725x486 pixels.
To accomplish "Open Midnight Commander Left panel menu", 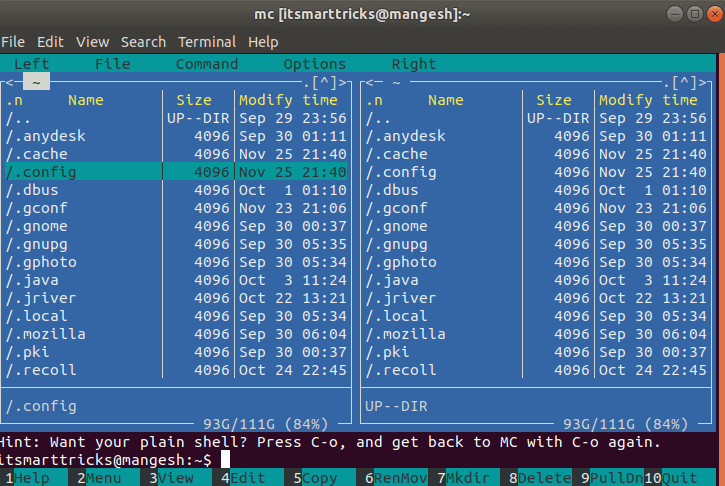I will tap(31, 64).
